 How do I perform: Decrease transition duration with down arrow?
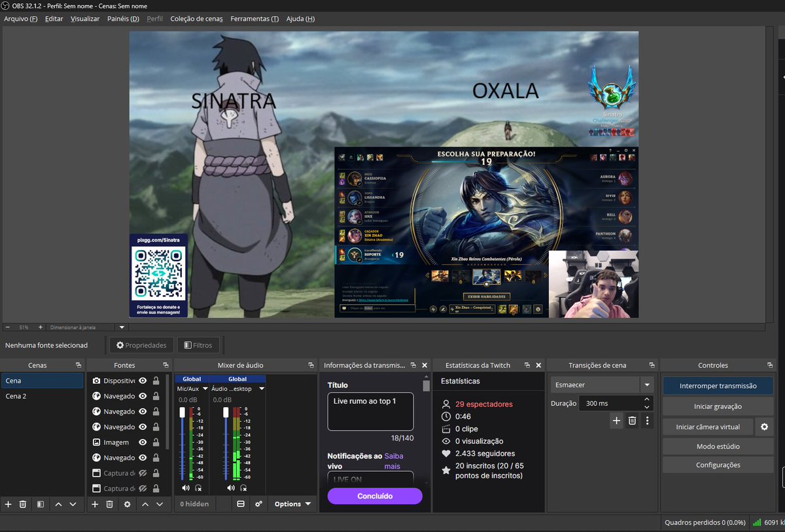(647, 406)
